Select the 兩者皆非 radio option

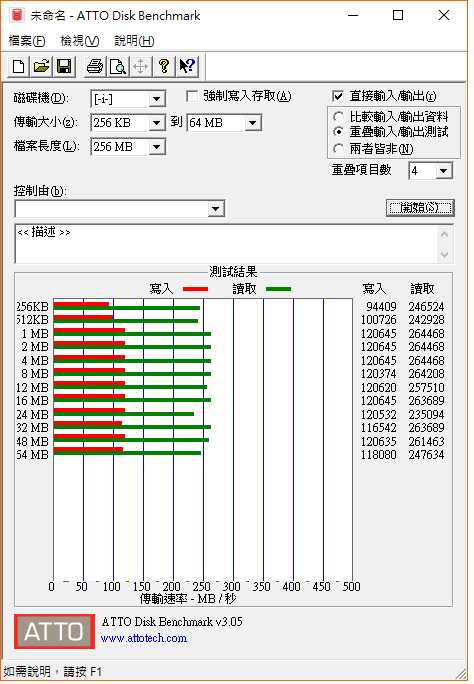pos(339,149)
